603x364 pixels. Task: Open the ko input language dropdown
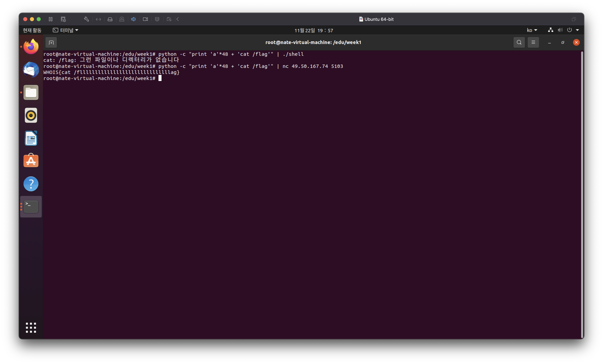click(532, 30)
